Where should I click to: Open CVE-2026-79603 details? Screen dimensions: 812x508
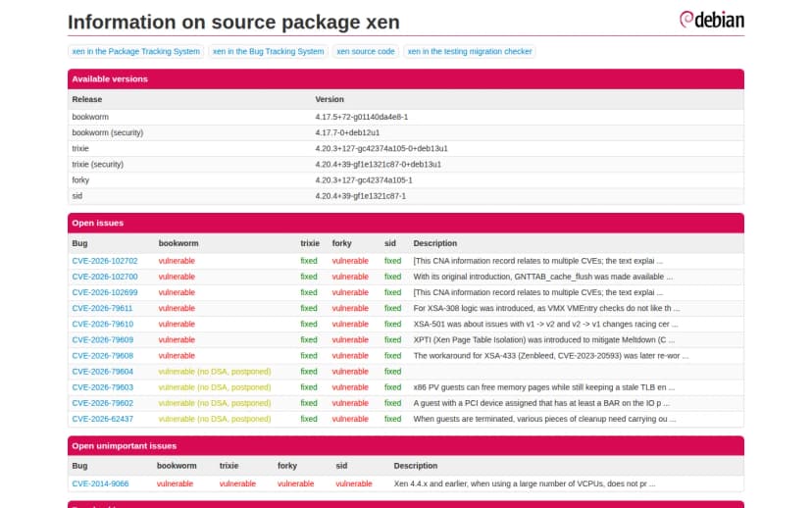103,387
